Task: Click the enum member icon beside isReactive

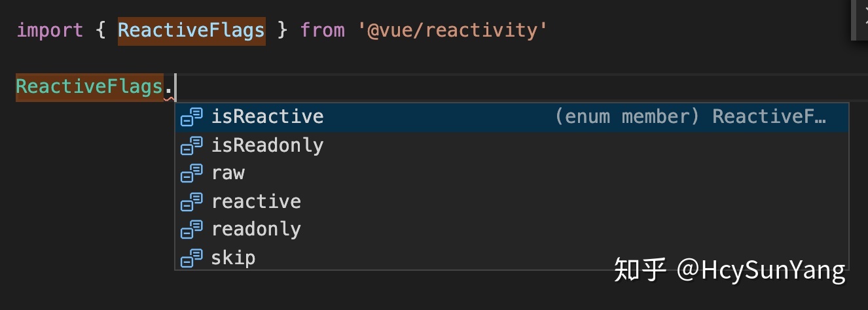Action: (192, 117)
